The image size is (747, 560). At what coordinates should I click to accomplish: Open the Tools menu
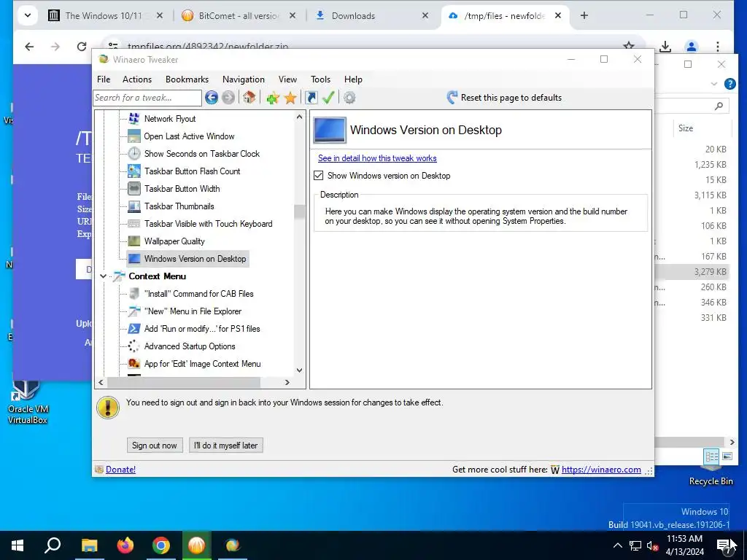pyautogui.click(x=320, y=79)
